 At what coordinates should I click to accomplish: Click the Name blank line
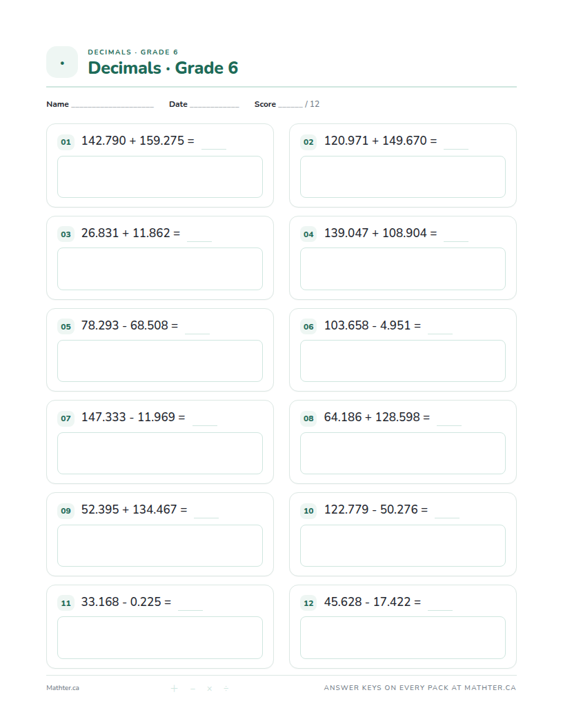112,106
